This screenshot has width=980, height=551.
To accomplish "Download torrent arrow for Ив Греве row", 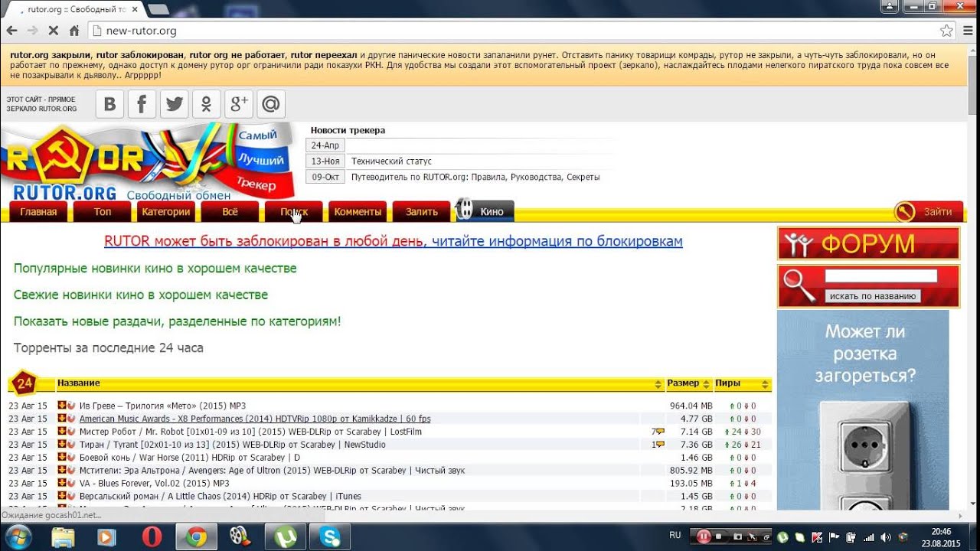I will click(62, 406).
